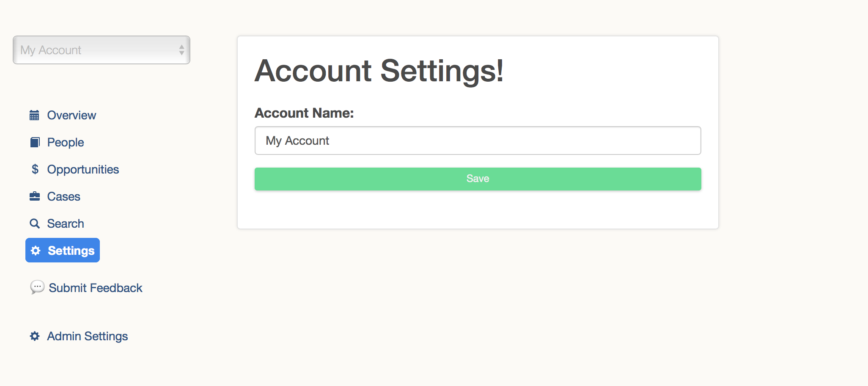Screen dimensions: 868x386
Task: Navigate to Opportunities
Action: [x=83, y=169]
